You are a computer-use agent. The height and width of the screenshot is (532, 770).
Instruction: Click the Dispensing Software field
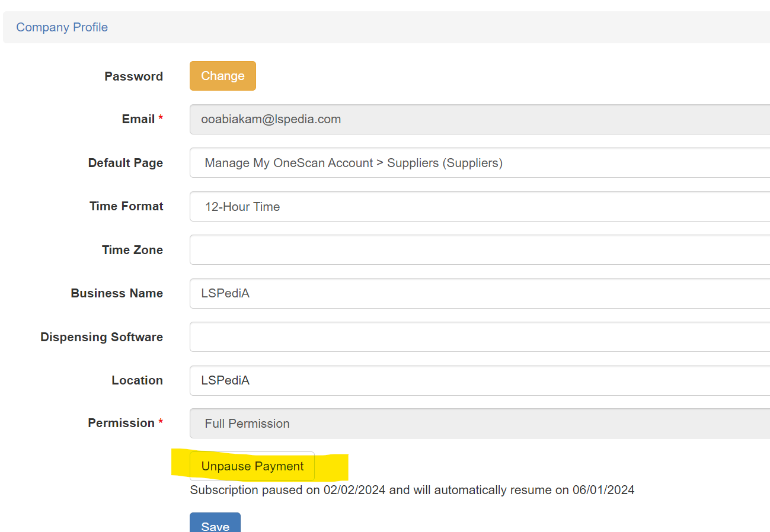[x=480, y=337]
